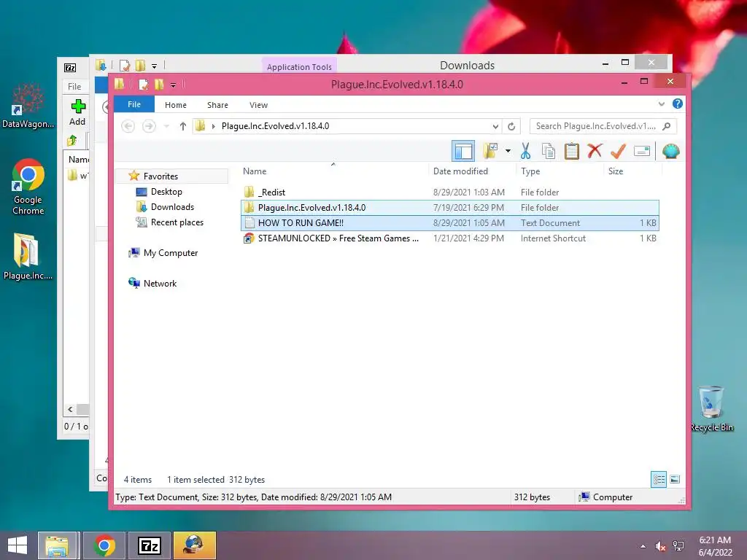Open the File menu in 7-Zip window
This screenshot has height=560, width=747.
(x=74, y=87)
